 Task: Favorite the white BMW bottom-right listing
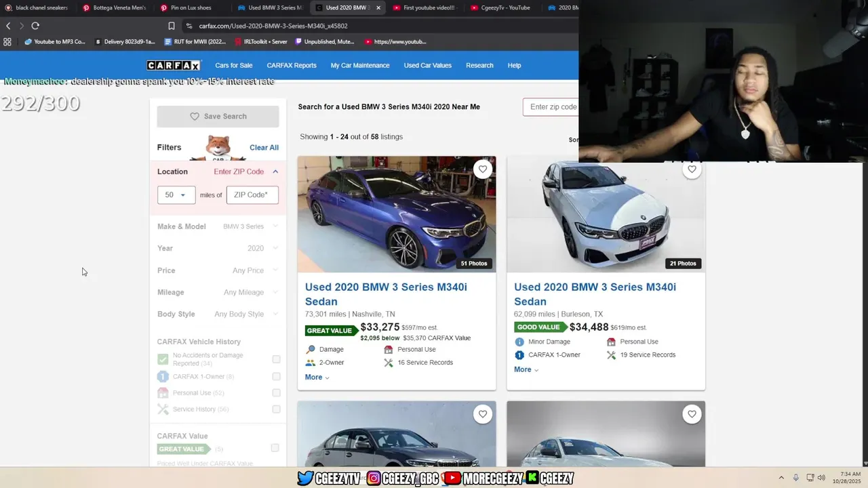[692, 414]
